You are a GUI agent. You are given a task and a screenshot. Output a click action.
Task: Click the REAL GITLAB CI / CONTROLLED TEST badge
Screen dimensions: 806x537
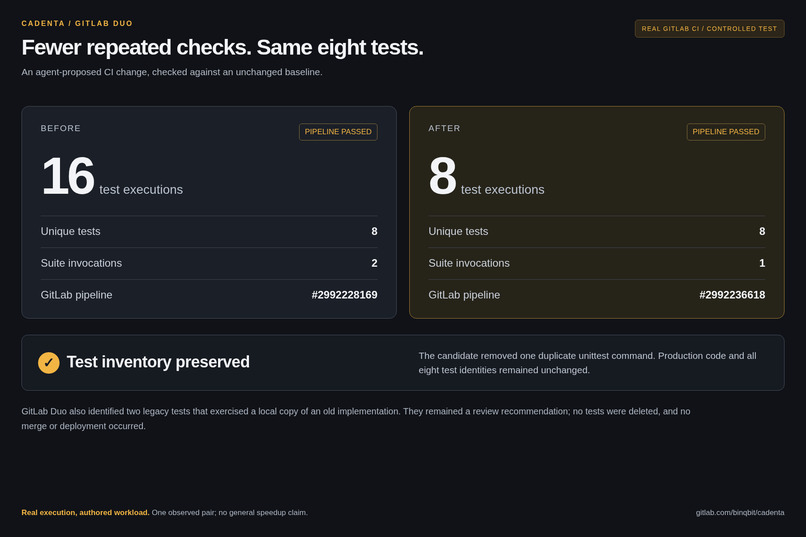709,29
